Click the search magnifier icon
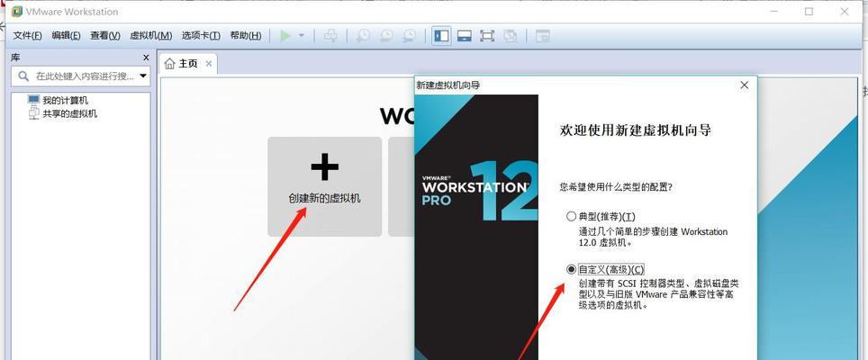 [x=23, y=76]
